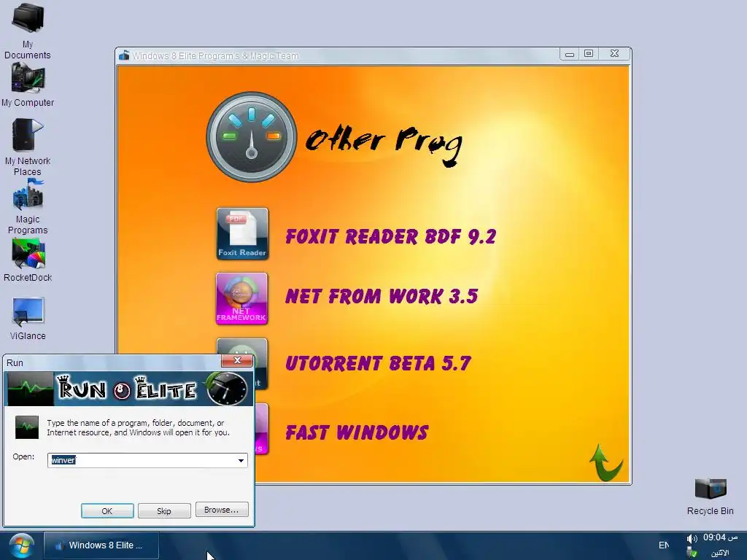The height and width of the screenshot is (560, 747).
Task: Close the Run dialog
Action: 237,360
